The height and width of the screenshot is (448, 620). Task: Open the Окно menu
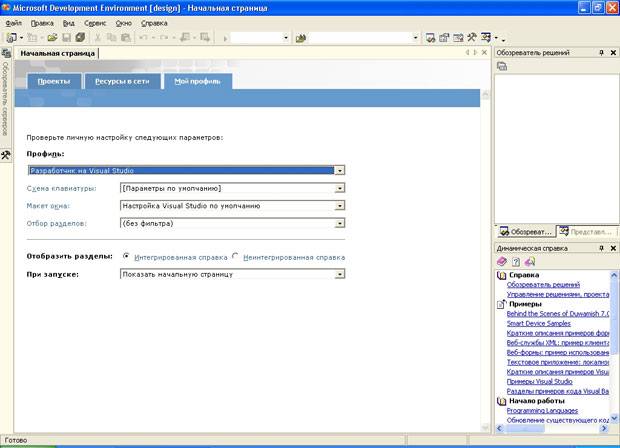click(x=123, y=23)
